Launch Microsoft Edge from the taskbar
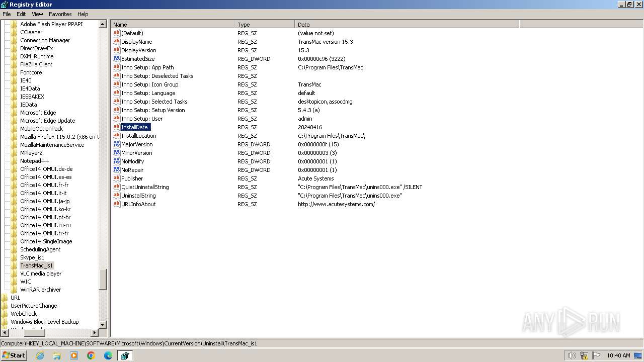 (x=108, y=355)
